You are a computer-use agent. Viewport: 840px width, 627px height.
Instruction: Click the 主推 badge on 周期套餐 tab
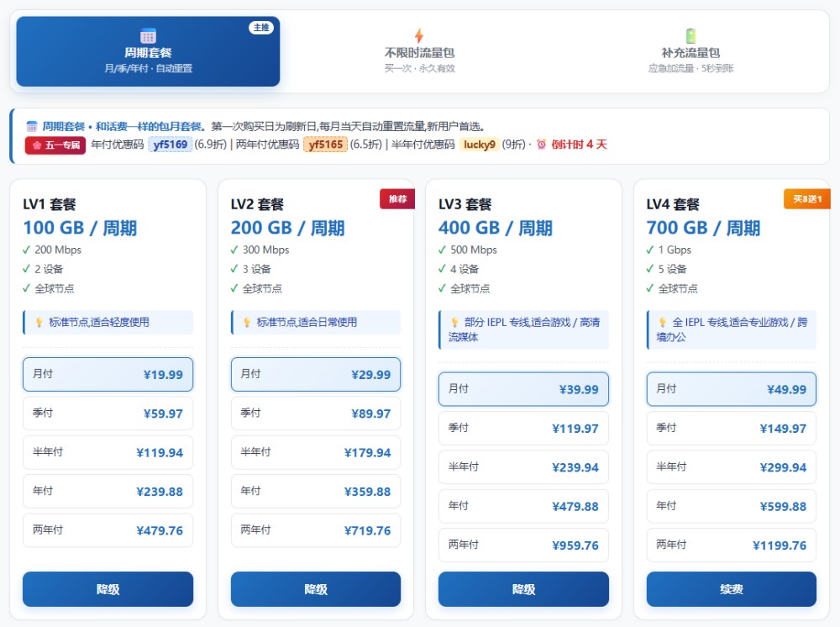(x=261, y=28)
